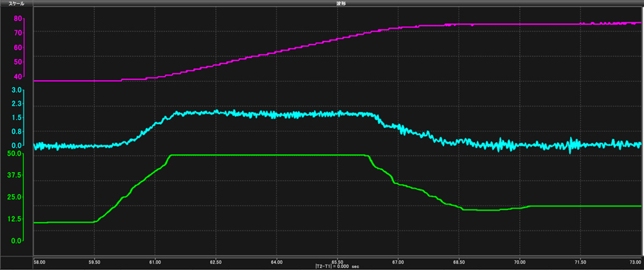The image size is (644, 270).
Task: Click the magenta scale value 40
Action: point(17,76)
